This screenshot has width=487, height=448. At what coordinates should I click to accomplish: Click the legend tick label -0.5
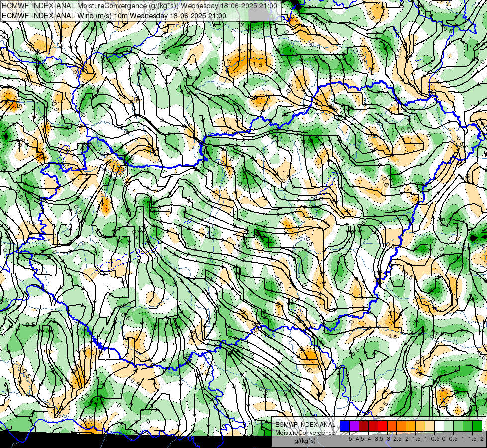434,439
